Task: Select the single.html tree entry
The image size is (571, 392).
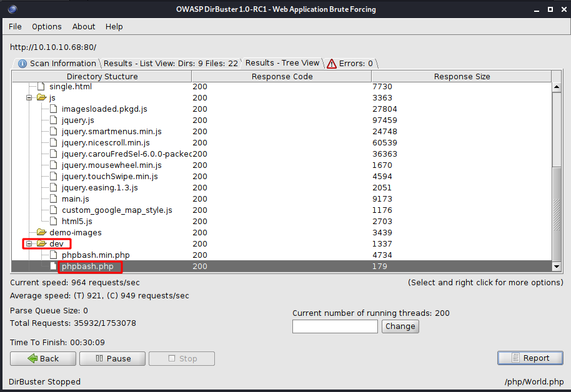Action: (x=71, y=87)
